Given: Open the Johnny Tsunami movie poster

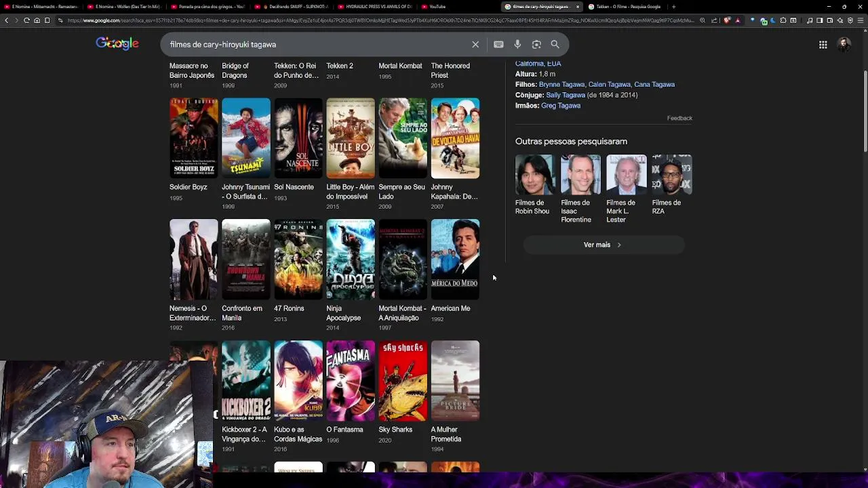Looking at the screenshot, I should pyautogui.click(x=246, y=138).
